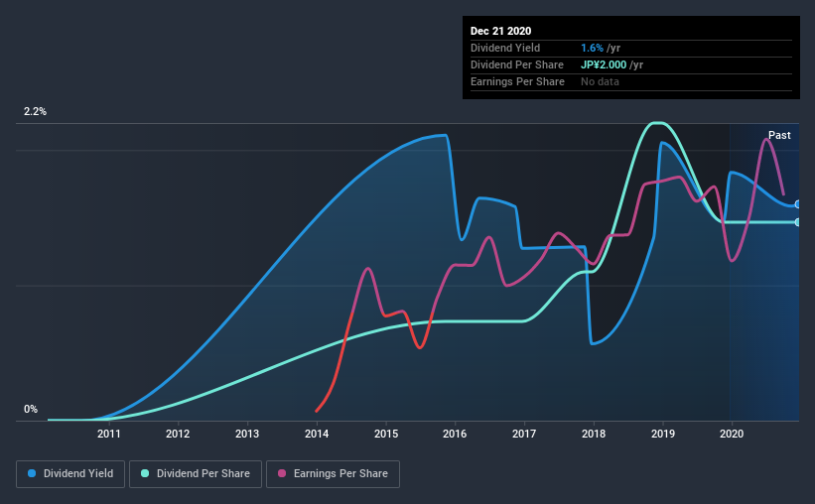Click the 2014 x-axis label
The height and width of the screenshot is (504, 815).
(x=317, y=434)
